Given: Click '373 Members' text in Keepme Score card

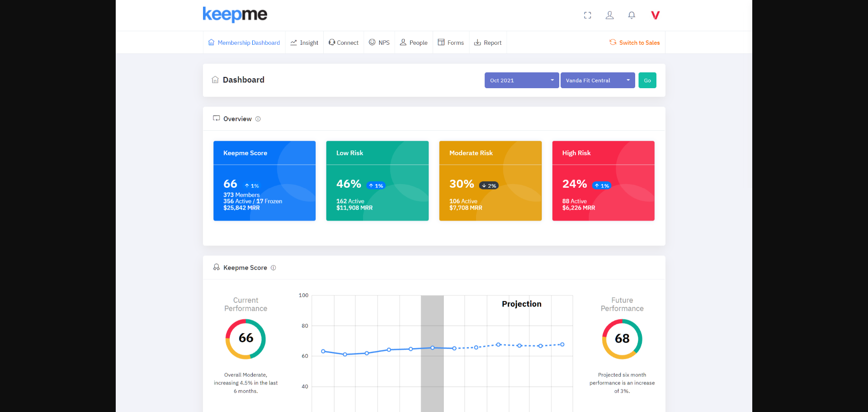Looking at the screenshot, I should point(241,195).
